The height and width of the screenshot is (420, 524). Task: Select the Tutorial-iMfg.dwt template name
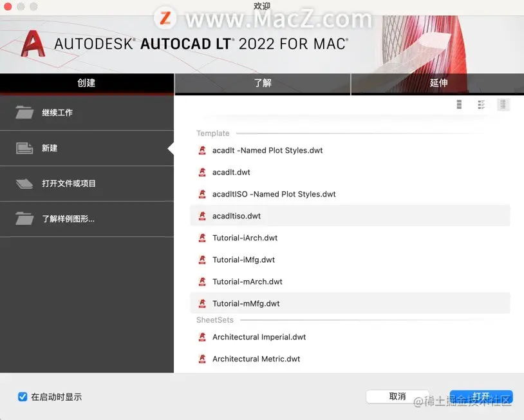[x=243, y=260]
